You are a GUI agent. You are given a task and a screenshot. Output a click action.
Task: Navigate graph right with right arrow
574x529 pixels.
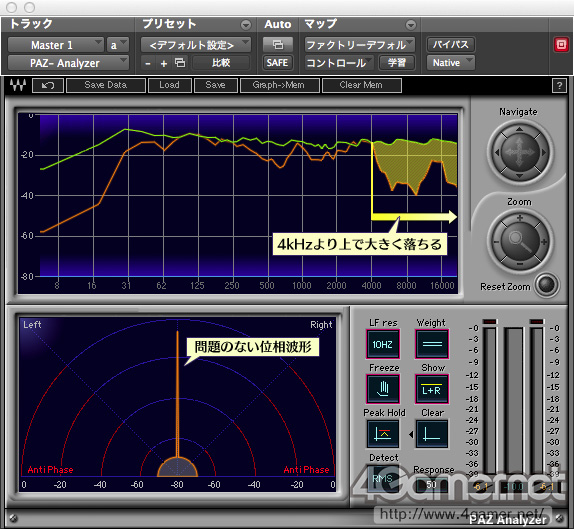click(x=544, y=152)
